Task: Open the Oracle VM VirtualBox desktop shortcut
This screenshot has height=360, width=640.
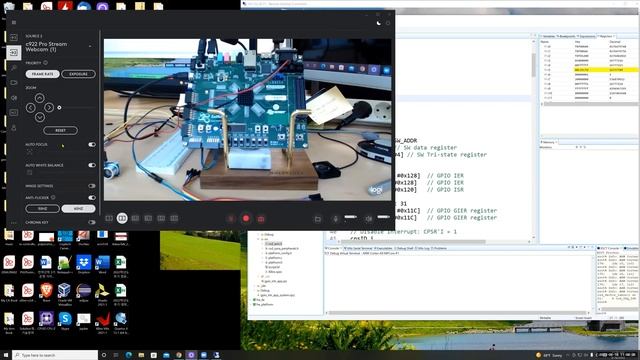Action: (65, 293)
